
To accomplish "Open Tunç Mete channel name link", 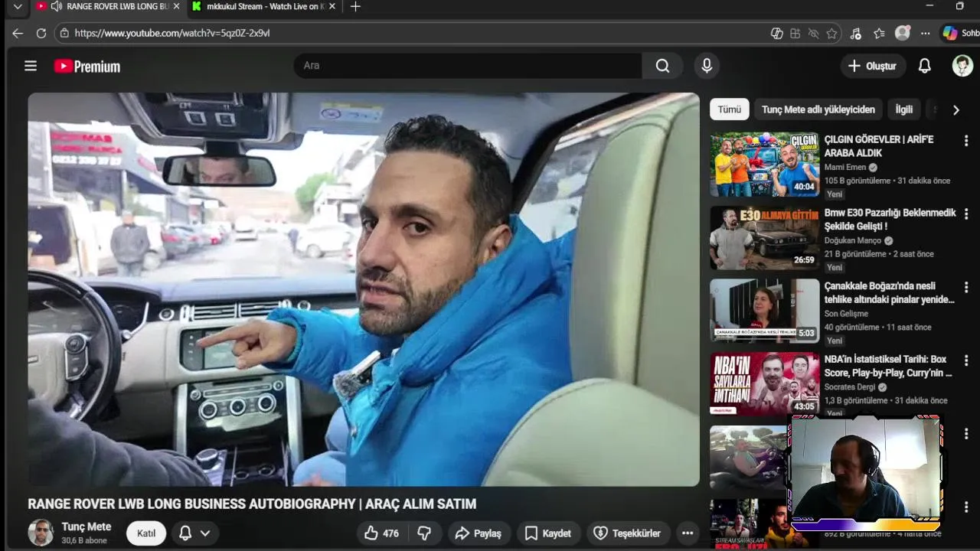I will click(87, 527).
